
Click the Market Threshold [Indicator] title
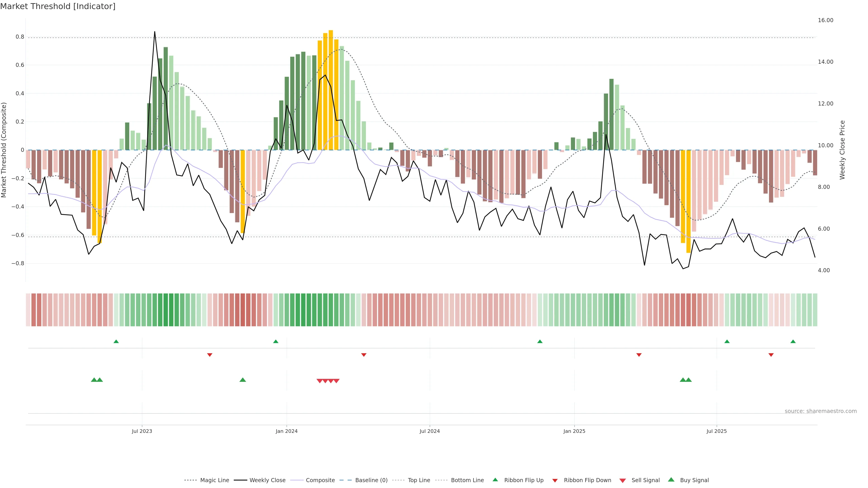(58, 6)
